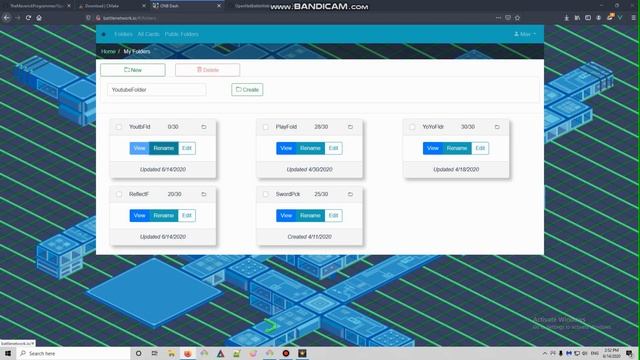Rename the ReflectF folder
Viewport: 640px width, 360px height.
click(164, 216)
